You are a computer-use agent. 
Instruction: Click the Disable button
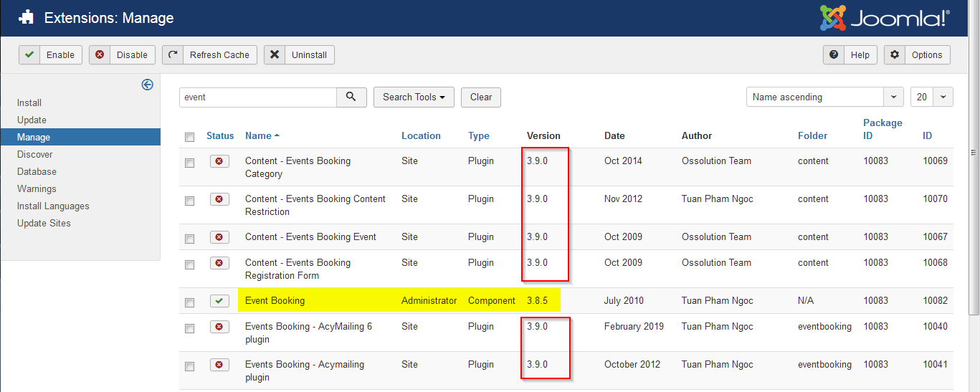[x=122, y=55]
